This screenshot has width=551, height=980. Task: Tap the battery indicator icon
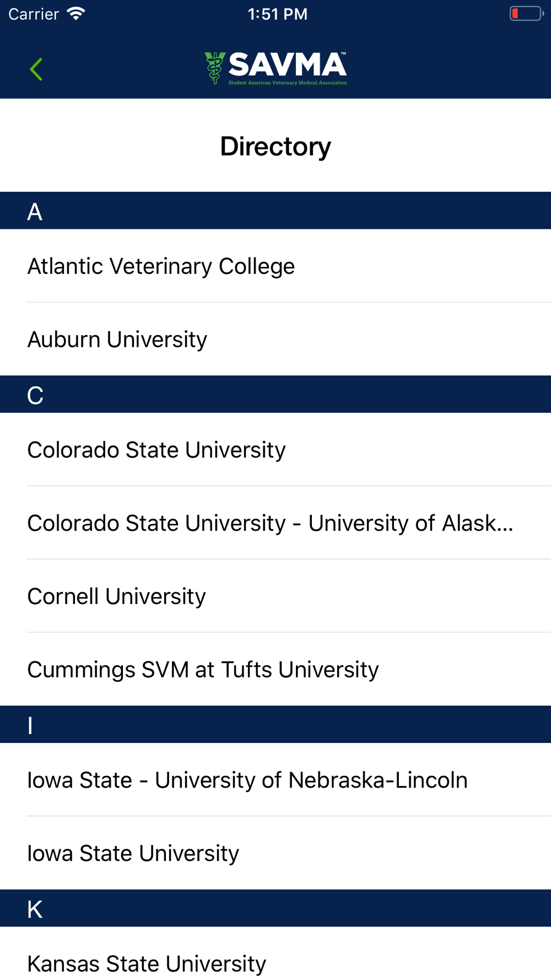526,14
